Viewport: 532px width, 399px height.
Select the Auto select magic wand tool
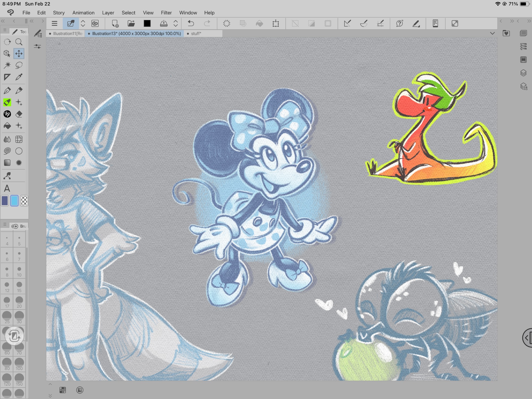click(7, 65)
